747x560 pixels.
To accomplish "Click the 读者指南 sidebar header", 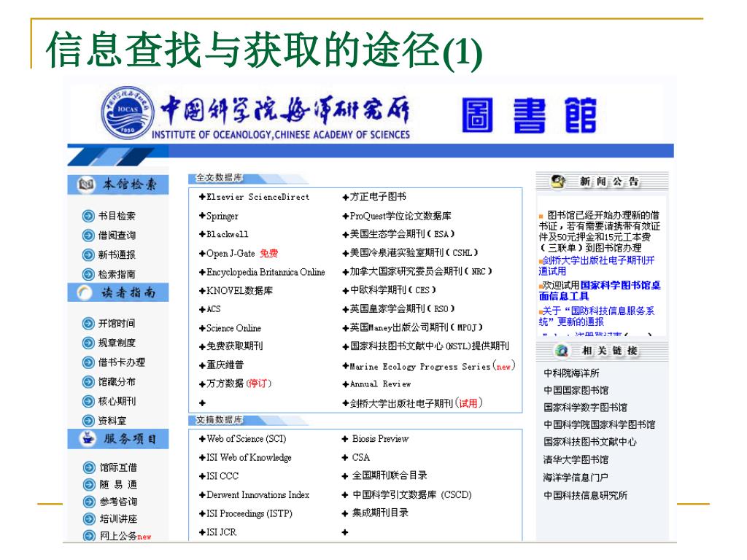I will pyautogui.click(x=118, y=292).
